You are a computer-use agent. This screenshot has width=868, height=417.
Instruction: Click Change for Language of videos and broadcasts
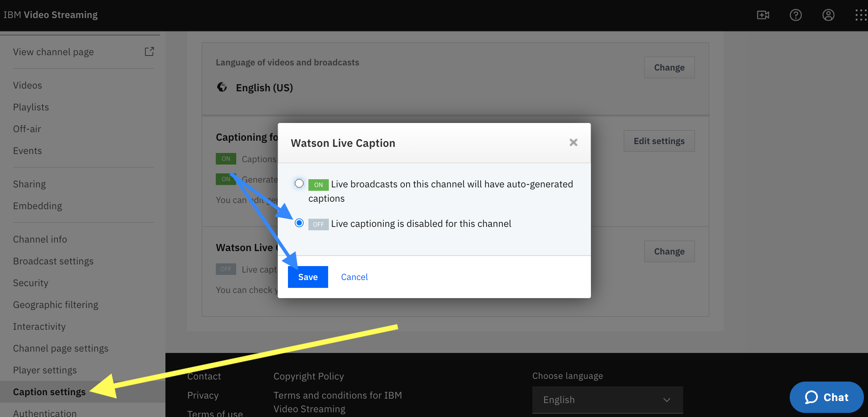point(669,67)
